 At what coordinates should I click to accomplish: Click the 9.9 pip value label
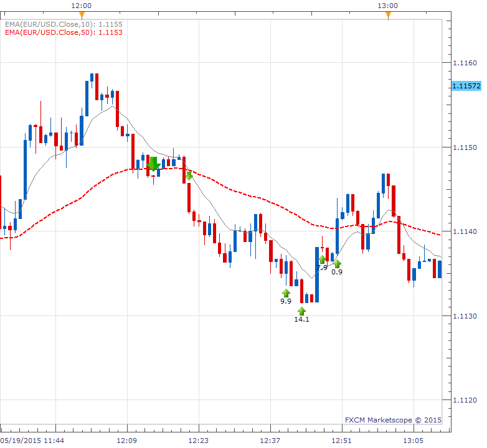pos(286,301)
